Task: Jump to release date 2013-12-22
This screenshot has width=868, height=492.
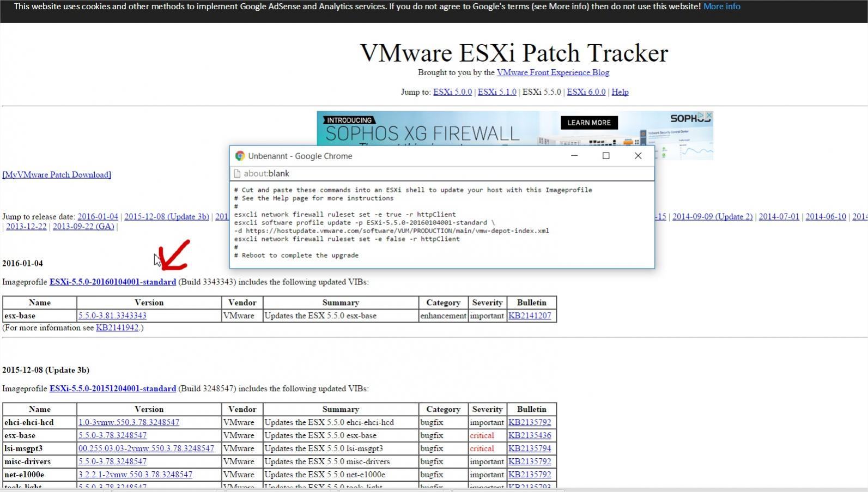Action: click(26, 227)
